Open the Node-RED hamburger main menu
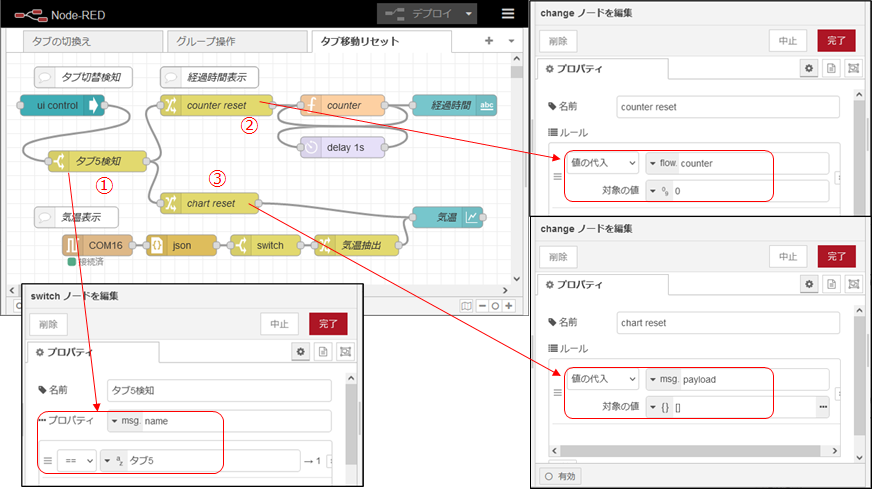The height and width of the screenshot is (489, 872). point(508,14)
